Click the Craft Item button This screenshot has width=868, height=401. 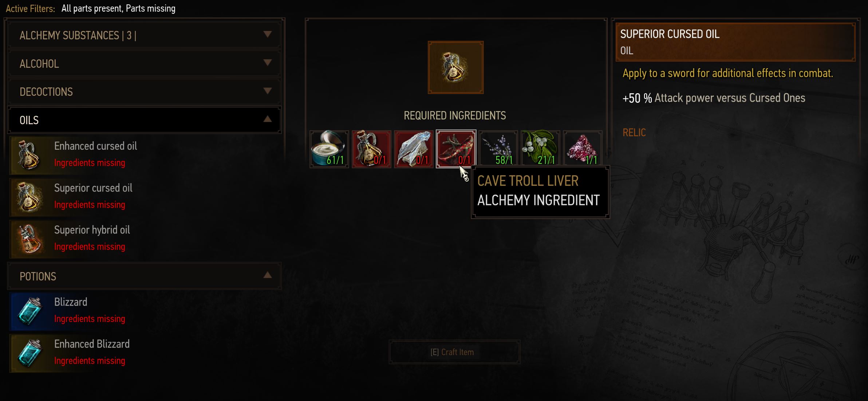454,352
